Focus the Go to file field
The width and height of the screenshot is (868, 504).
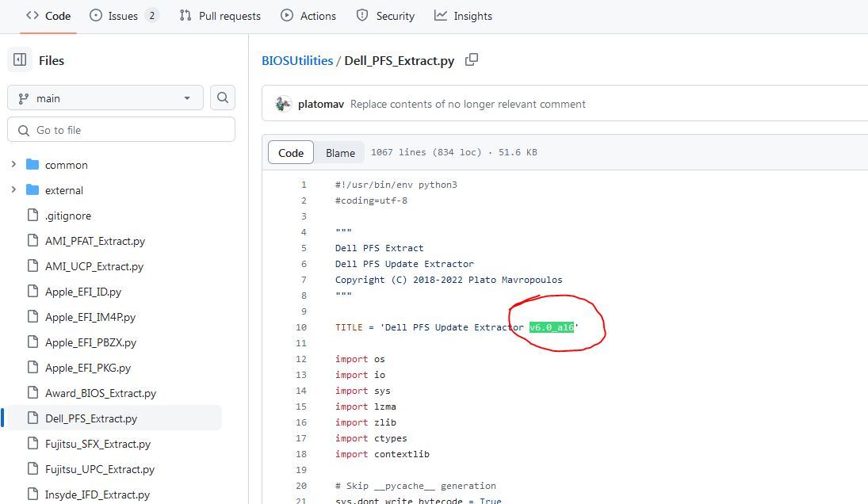pos(121,130)
